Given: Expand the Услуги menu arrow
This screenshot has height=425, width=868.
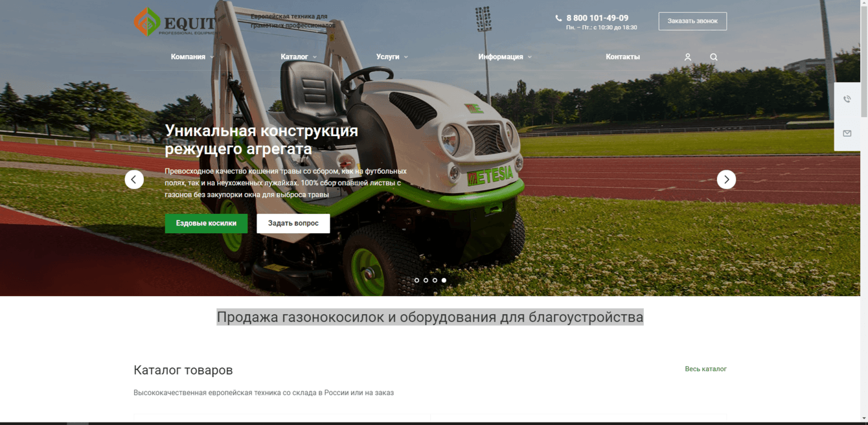Looking at the screenshot, I should tap(406, 58).
